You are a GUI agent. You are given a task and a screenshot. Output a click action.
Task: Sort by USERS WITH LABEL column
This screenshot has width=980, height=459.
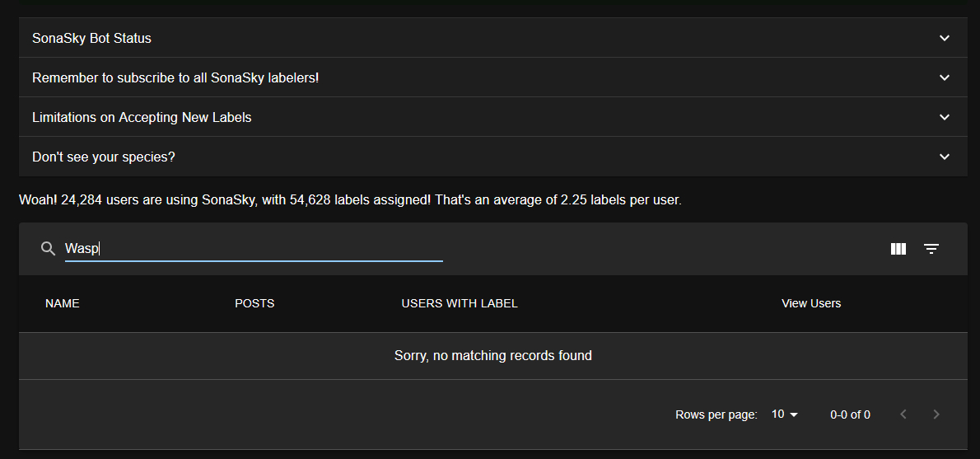pos(460,303)
